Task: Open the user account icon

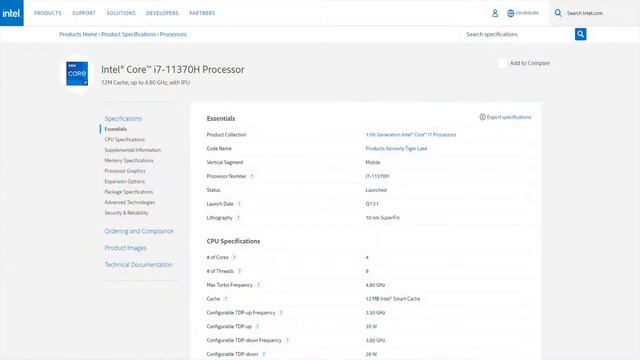Action: click(495, 13)
